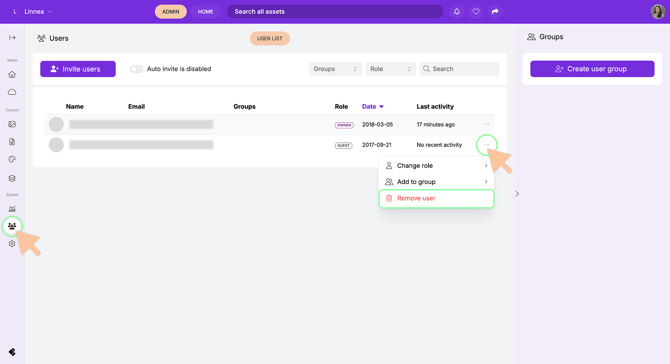Screen dimensions: 670x364
Task: Switch to the HOME tab
Action: (x=205, y=12)
